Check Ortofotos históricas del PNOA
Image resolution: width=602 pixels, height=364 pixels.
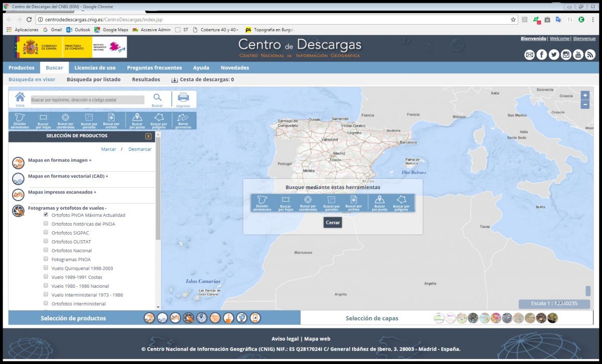46,224
